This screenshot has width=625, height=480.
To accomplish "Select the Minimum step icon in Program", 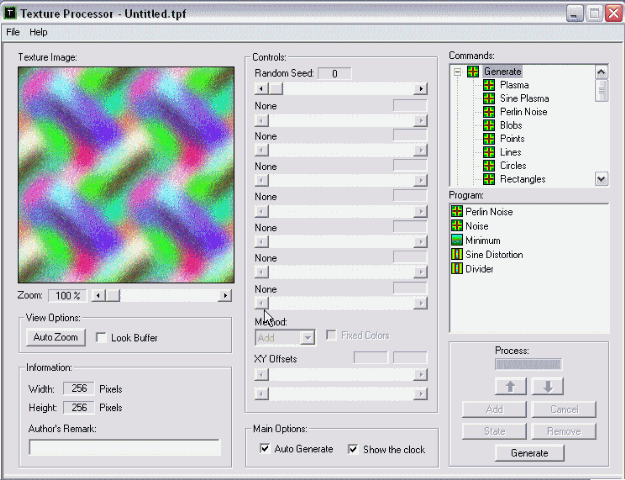I will pos(457,240).
